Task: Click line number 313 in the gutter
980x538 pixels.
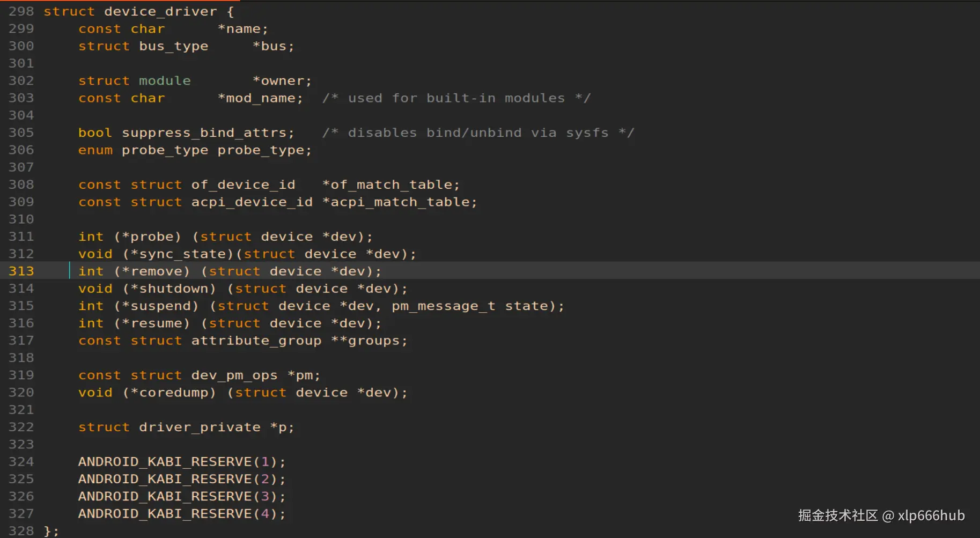Action: (21, 271)
